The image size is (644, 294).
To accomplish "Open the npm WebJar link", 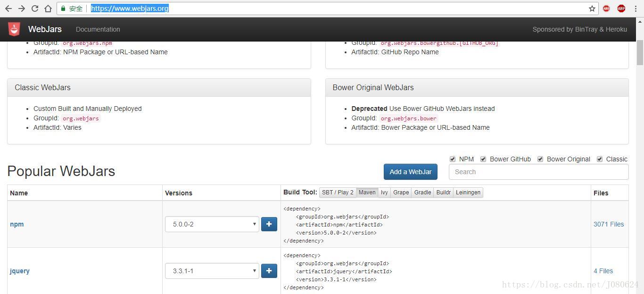I will [x=17, y=224].
